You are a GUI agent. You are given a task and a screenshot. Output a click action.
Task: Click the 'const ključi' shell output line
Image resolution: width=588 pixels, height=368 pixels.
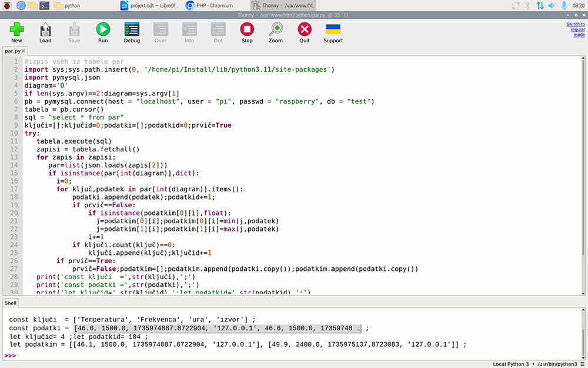tap(132, 320)
